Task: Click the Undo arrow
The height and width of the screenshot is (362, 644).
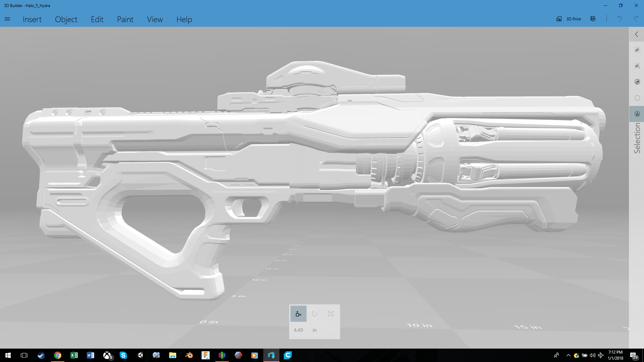Action: point(620,19)
